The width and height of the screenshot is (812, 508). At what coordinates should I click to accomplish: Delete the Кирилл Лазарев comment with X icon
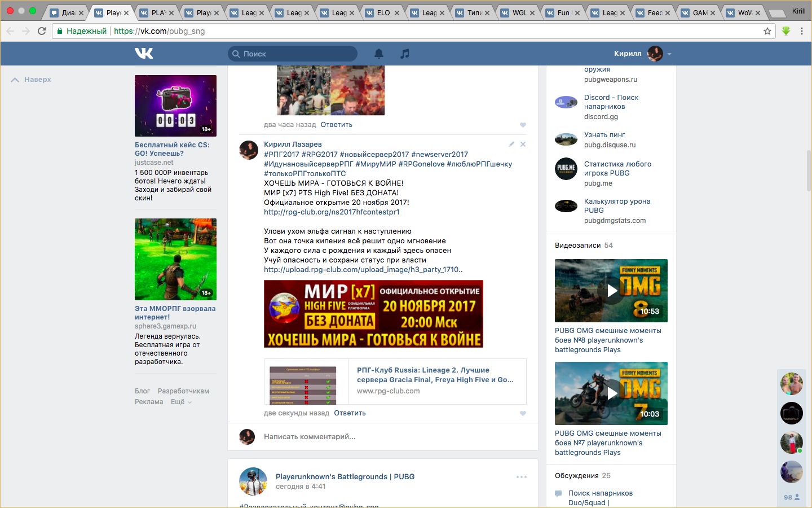click(523, 144)
